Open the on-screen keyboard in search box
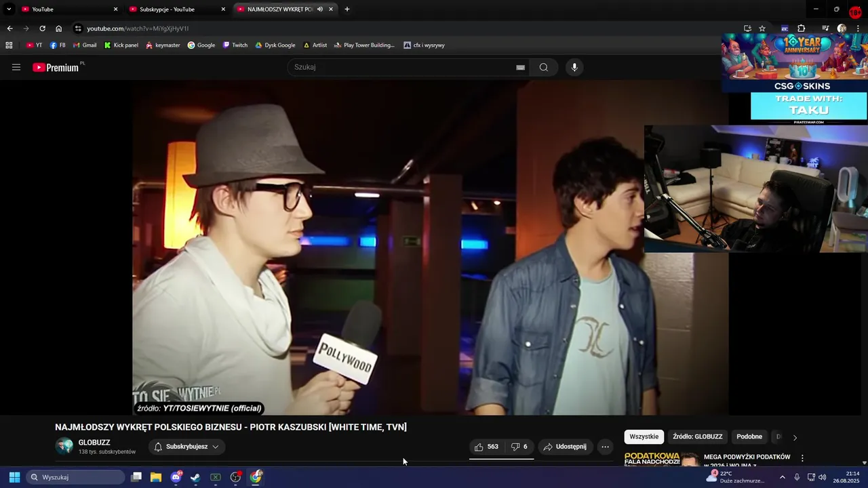Viewport: 868px width, 488px height. tap(520, 67)
